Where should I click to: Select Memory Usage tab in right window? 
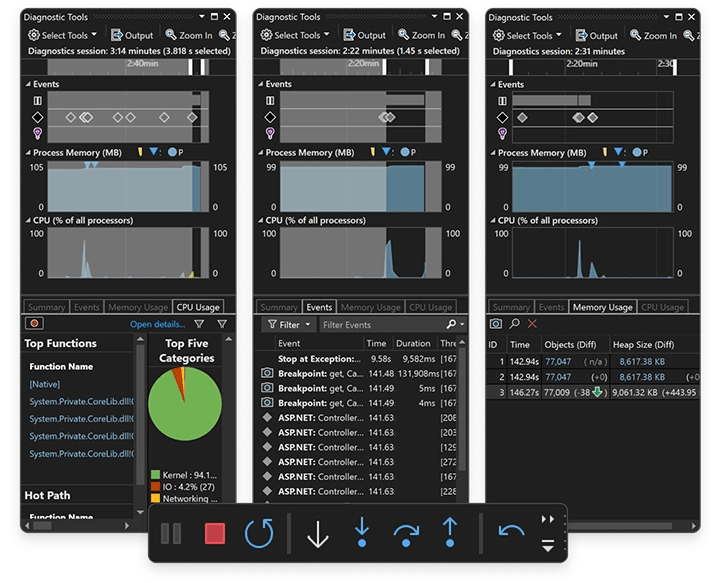[602, 307]
